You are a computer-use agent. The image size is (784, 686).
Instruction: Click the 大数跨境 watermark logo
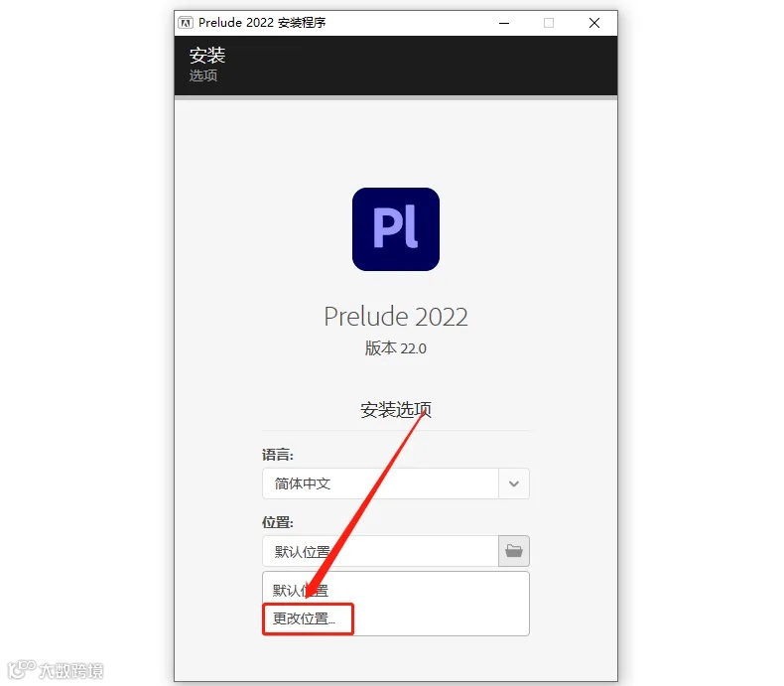tap(56, 670)
